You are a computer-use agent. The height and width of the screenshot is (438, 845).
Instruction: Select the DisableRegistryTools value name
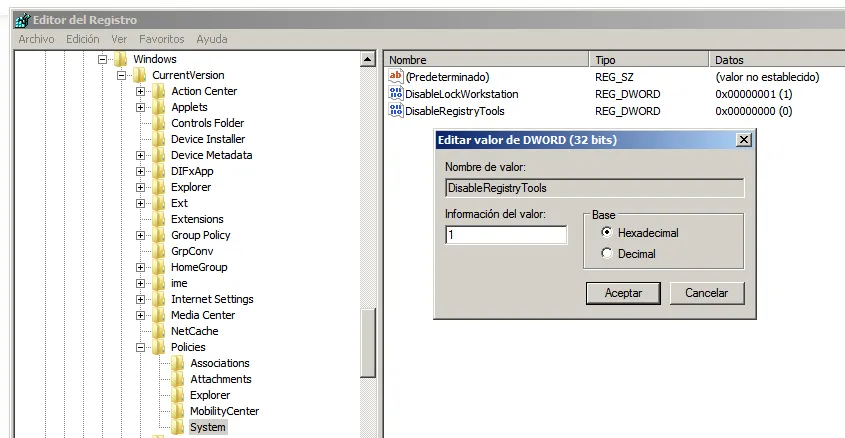coord(455,111)
